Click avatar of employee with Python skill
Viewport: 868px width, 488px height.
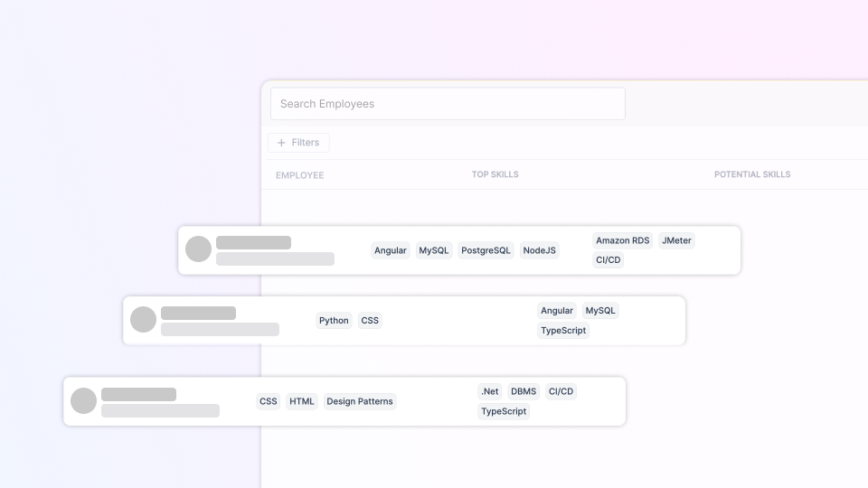point(143,320)
